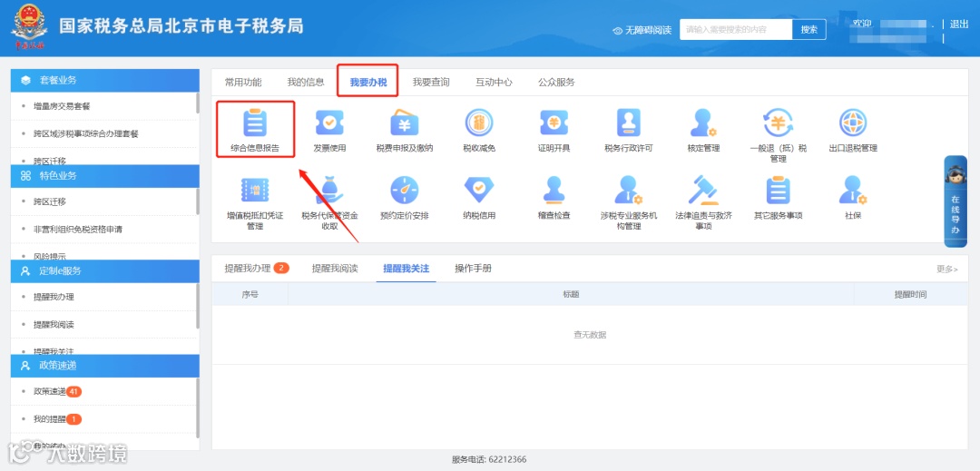Open 税务行政许可 icon
This screenshot has width=980, height=471.
629,123
